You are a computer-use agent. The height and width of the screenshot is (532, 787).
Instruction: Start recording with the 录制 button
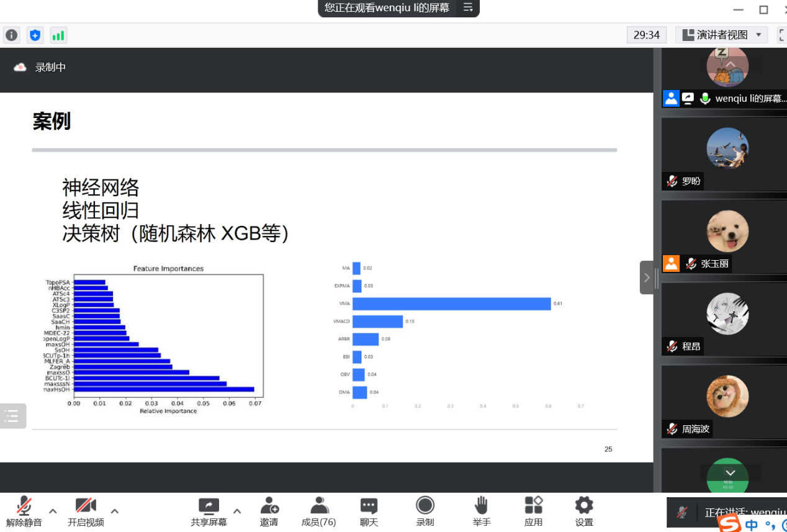425,511
